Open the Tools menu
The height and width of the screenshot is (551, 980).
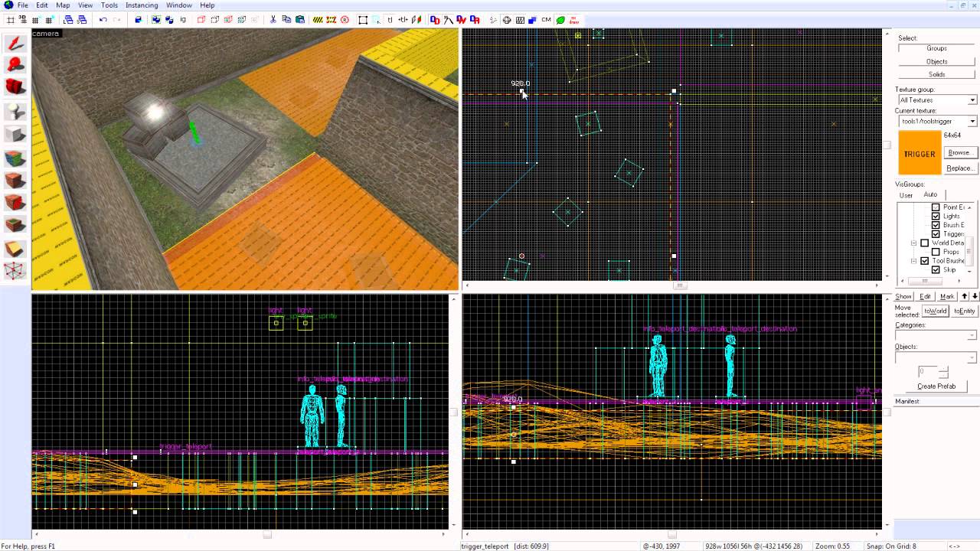[x=109, y=5]
